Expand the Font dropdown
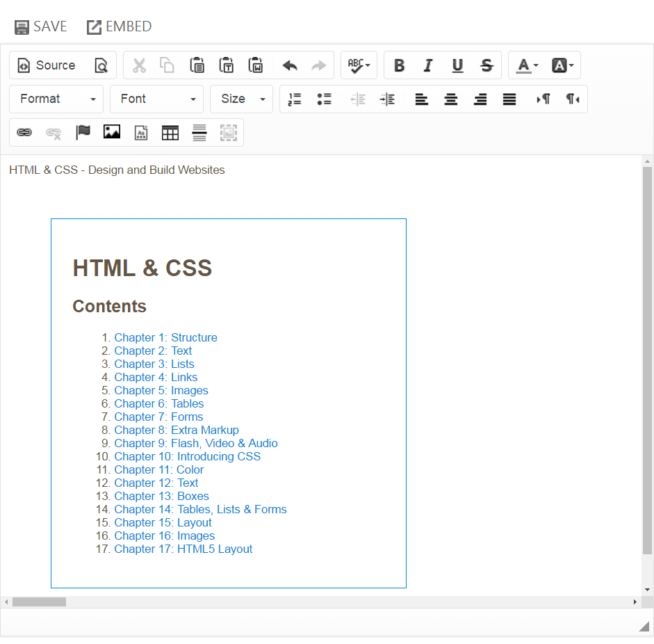 click(x=156, y=99)
